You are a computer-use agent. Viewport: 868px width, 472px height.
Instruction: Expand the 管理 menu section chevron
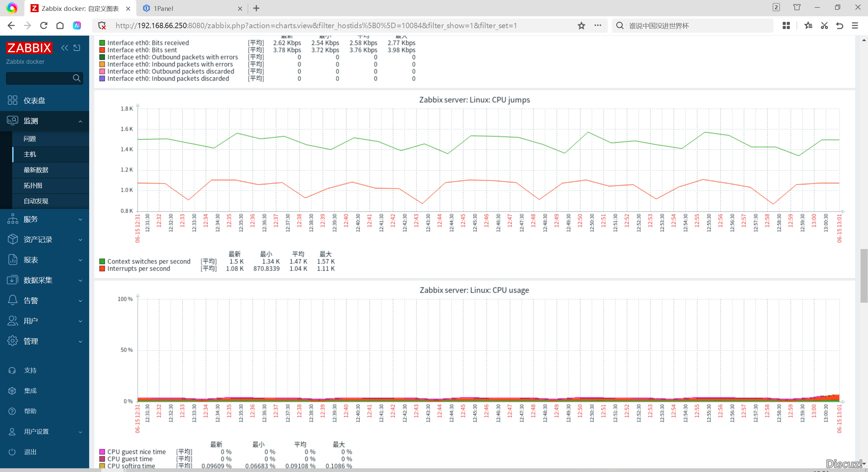[80, 342]
